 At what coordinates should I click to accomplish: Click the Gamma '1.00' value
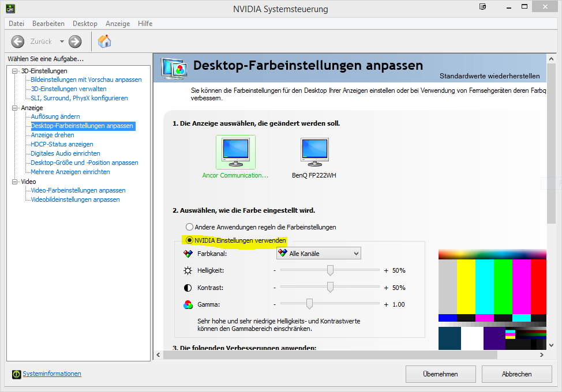pos(399,304)
